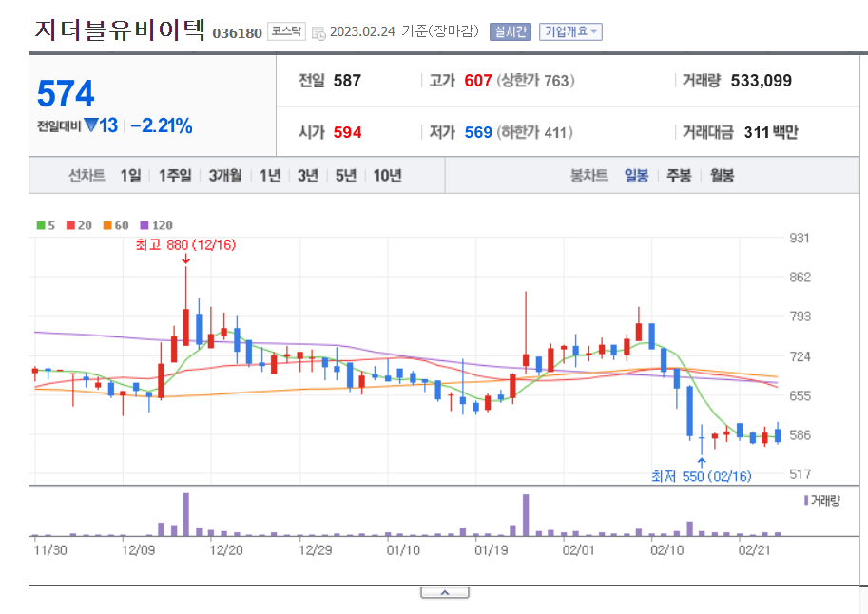
Task: Click the 최고 880 (12/16) high marker
Action: coord(185,244)
